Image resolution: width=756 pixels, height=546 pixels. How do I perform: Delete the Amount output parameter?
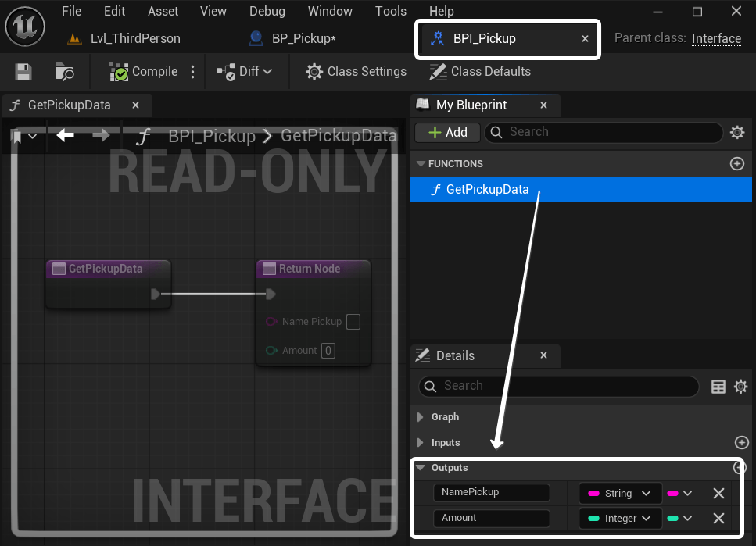pyautogui.click(x=718, y=518)
